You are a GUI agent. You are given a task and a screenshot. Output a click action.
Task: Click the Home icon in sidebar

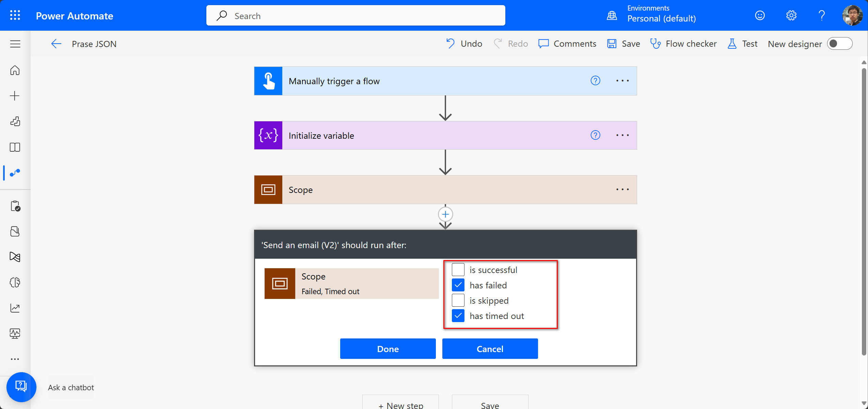[15, 70]
